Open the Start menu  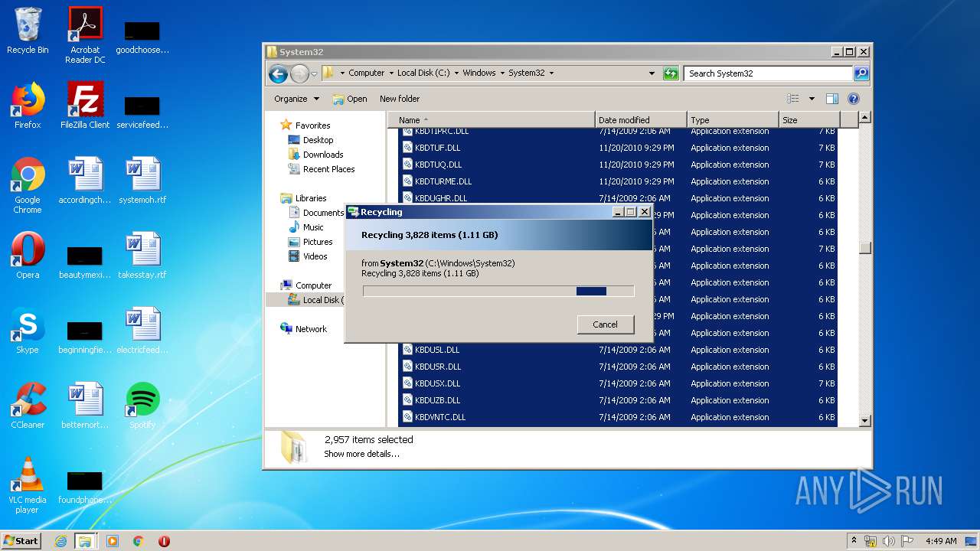tap(21, 541)
